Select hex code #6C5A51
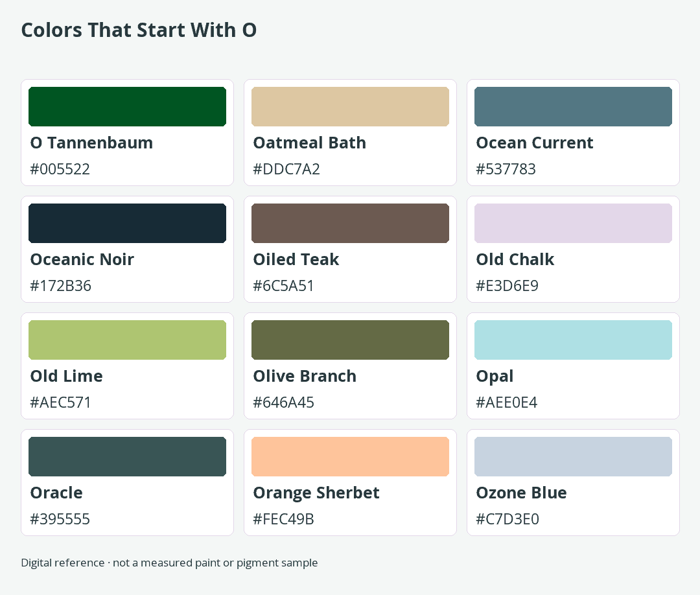The image size is (700, 595). coord(283,286)
